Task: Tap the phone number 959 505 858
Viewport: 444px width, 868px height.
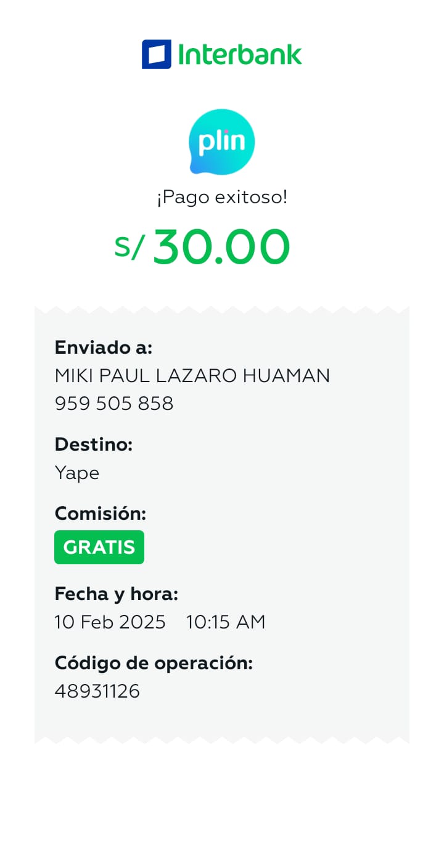Action: [114, 403]
